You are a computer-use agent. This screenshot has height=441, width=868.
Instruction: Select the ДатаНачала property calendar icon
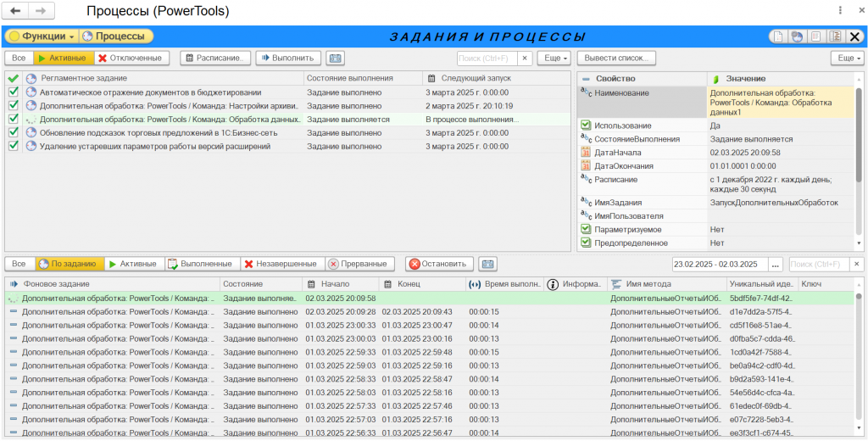click(x=586, y=153)
